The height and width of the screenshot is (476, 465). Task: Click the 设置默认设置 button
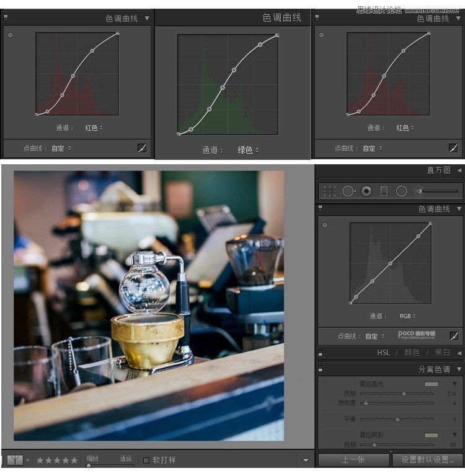click(x=428, y=460)
